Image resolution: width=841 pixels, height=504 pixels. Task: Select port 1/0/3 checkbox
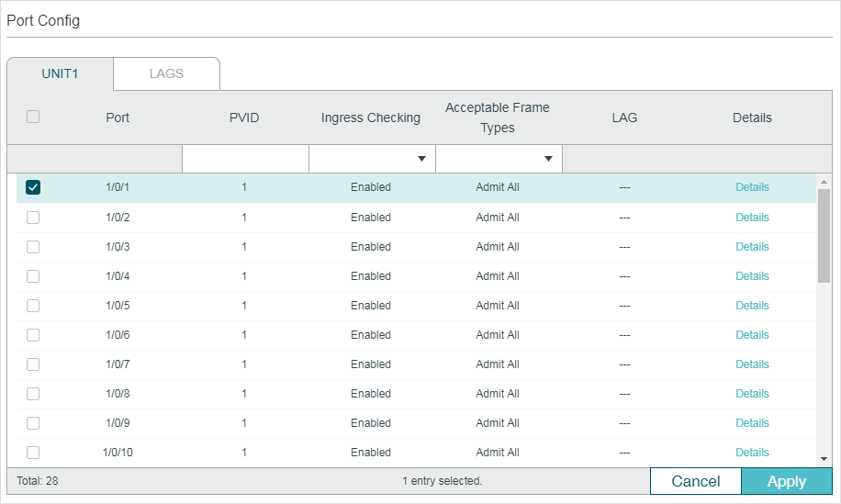[x=33, y=247]
